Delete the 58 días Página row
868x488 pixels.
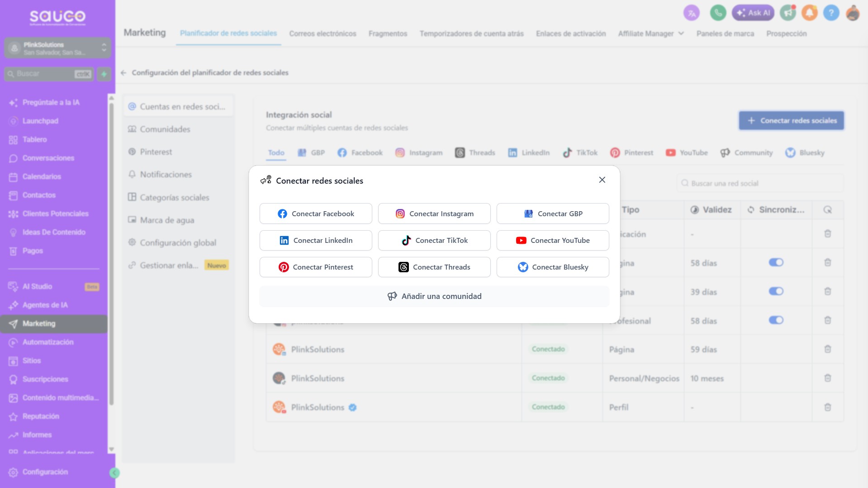pyautogui.click(x=828, y=262)
